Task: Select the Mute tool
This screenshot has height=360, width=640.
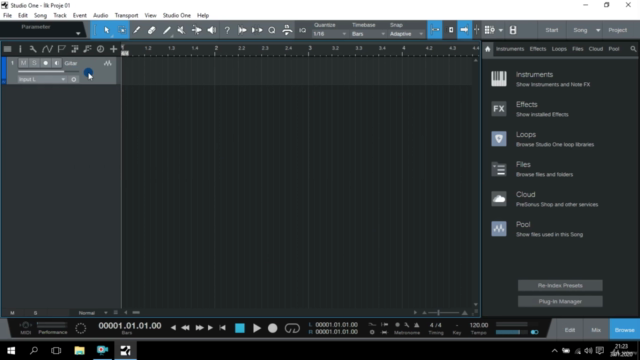Action: pos(181,30)
